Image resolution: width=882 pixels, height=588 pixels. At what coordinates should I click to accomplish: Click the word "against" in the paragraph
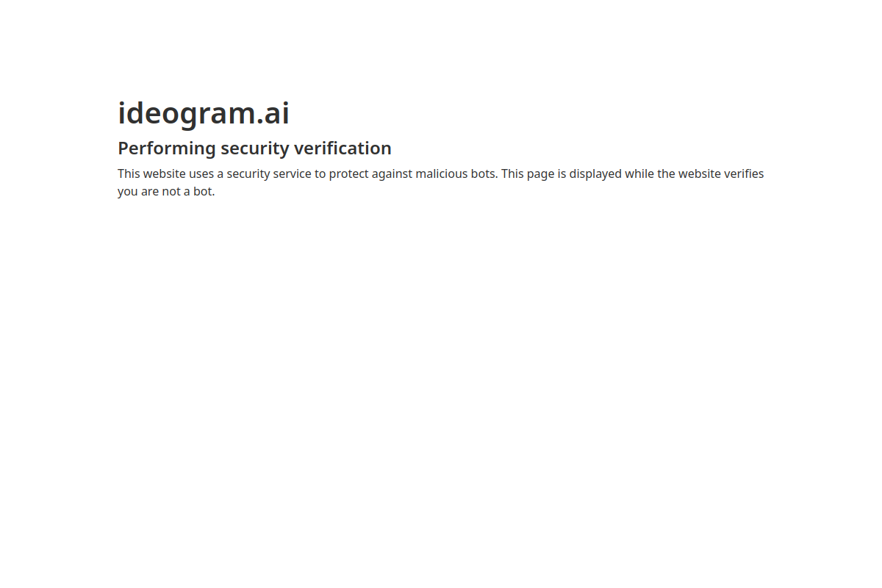pyautogui.click(x=392, y=174)
